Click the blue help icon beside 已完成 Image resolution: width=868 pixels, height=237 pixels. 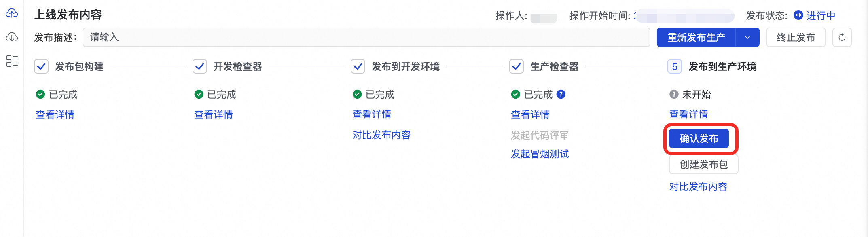[561, 94]
